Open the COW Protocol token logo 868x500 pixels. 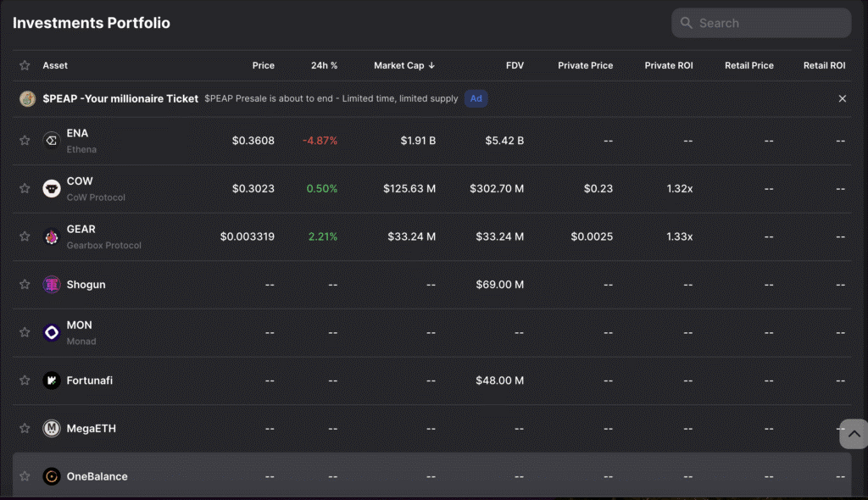pyautogui.click(x=52, y=188)
